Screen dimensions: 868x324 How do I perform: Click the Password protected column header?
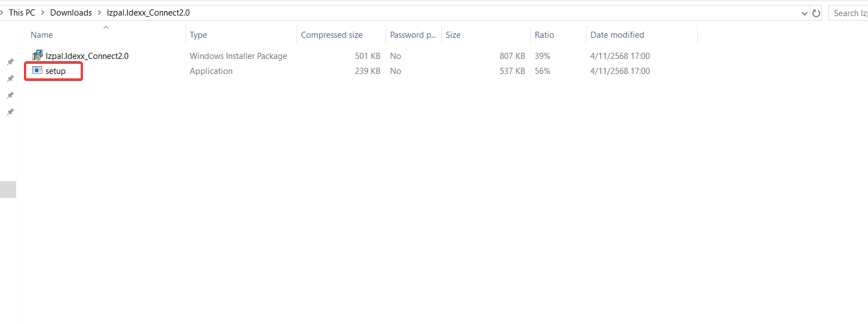(x=413, y=34)
